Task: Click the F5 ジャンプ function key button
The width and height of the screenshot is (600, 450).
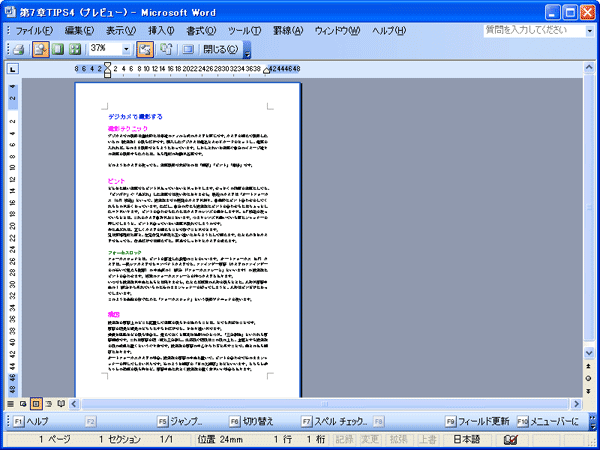Action: [x=179, y=422]
